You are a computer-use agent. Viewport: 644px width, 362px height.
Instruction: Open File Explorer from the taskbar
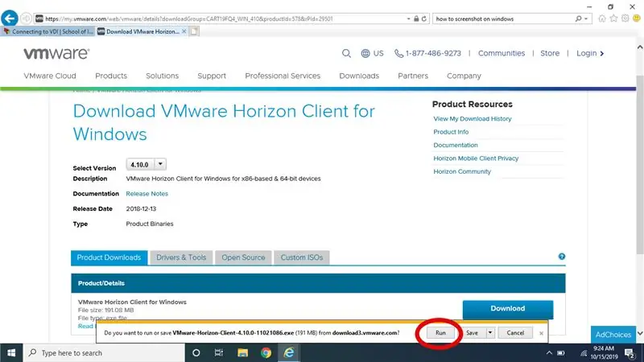(x=243, y=352)
